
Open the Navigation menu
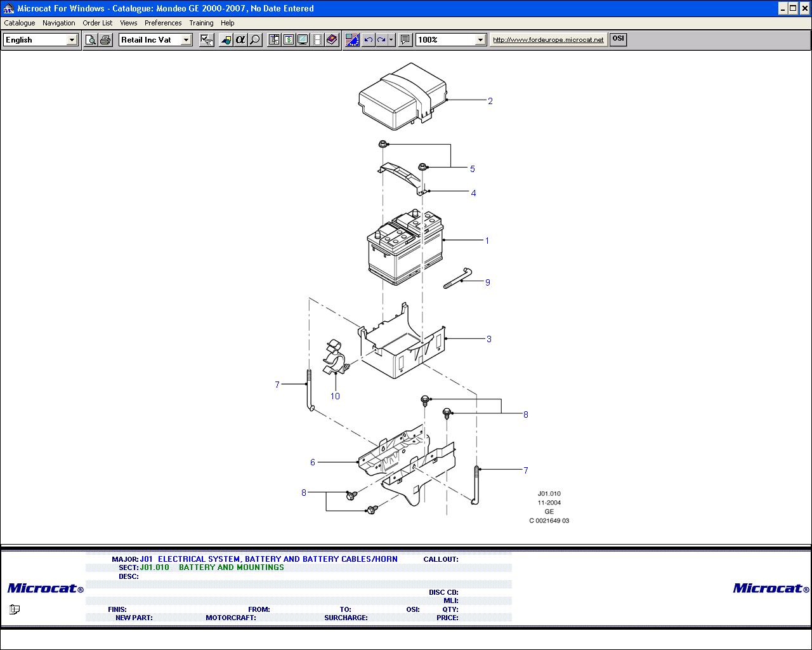tap(58, 23)
